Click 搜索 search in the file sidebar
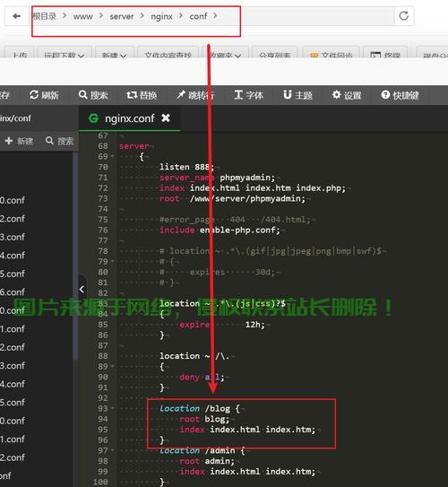This screenshot has height=487, width=448. coord(59,141)
